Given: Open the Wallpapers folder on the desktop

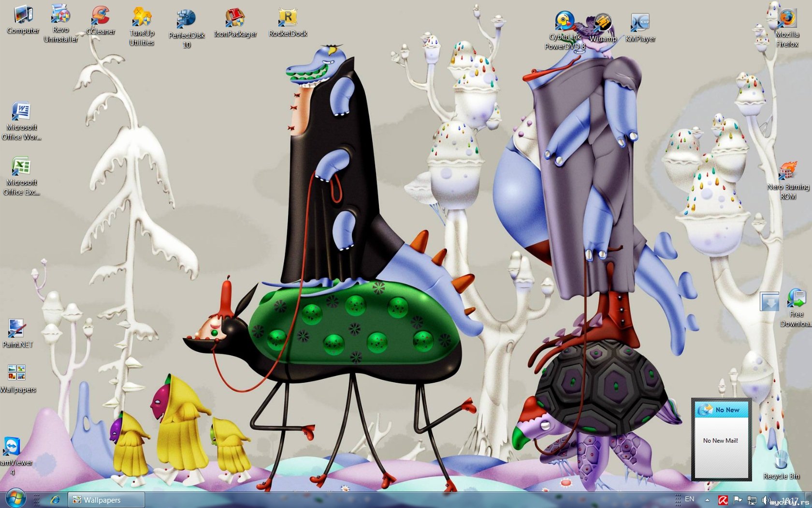Looking at the screenshot, I should [17, 379].
